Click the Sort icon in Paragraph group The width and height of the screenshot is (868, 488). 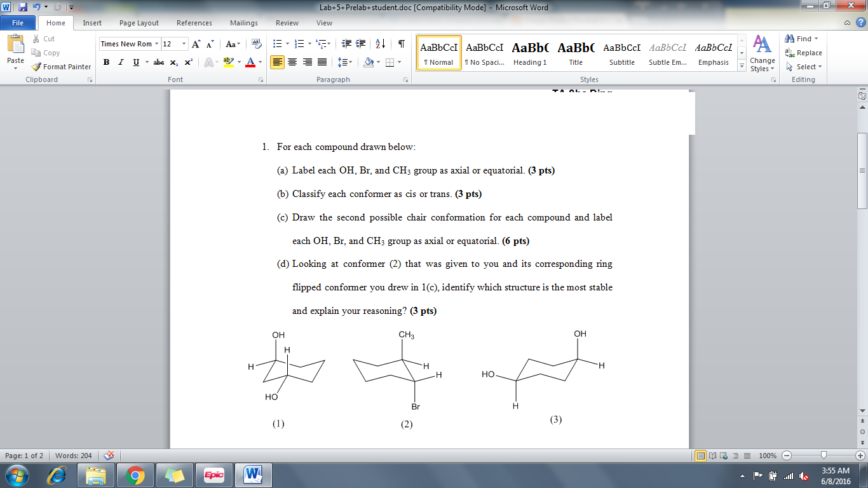[x=379, y=44]
